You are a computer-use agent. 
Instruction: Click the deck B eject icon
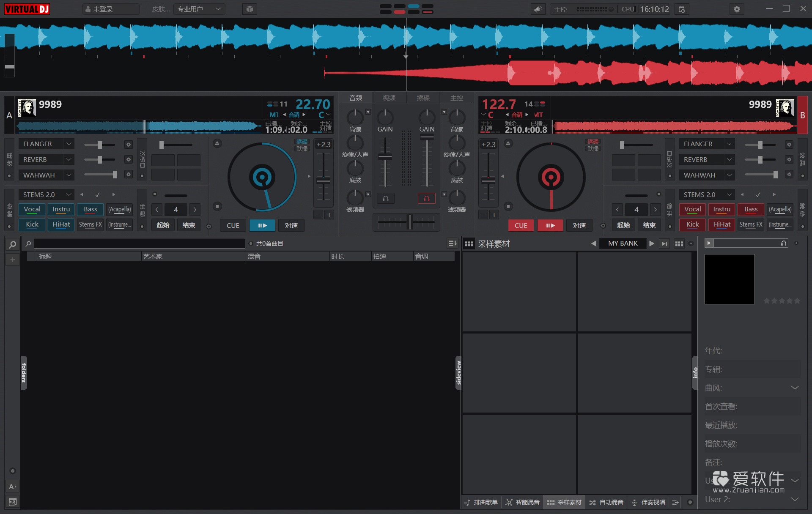click(508, 144)
